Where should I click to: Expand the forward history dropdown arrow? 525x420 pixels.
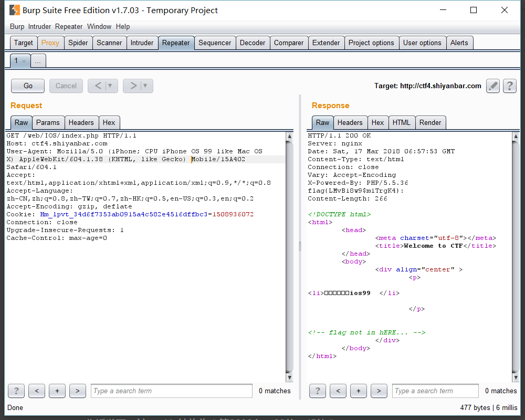click(145, 86)
